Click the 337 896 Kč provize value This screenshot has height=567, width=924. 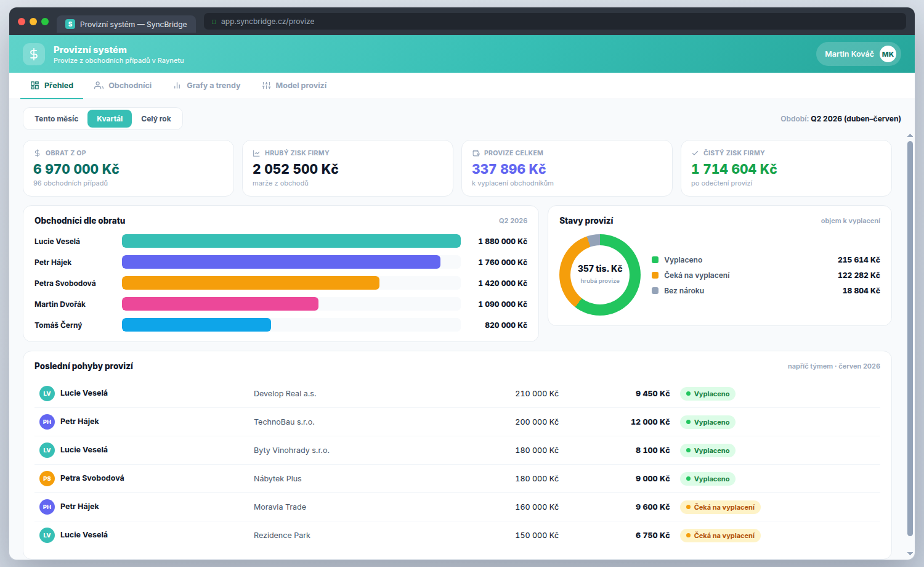(x=509, y=169)
